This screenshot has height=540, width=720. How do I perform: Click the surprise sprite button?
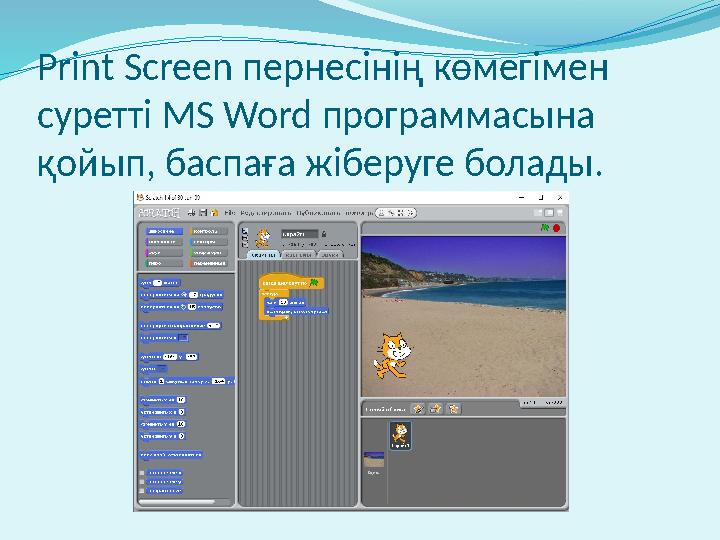[454, 409]
